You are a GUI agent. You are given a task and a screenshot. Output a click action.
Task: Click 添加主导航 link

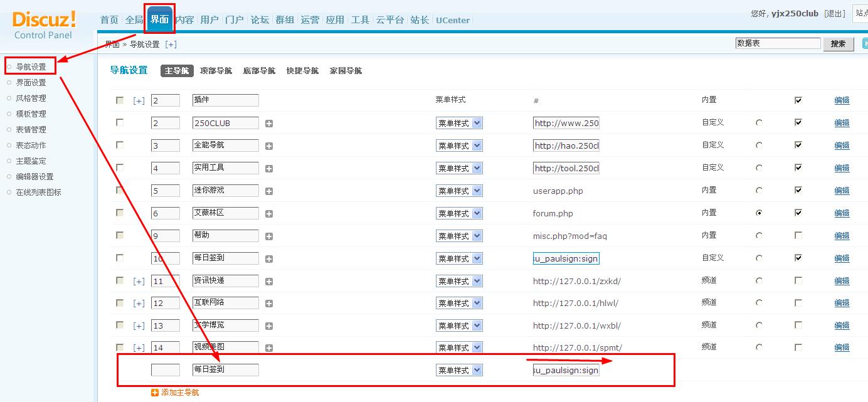pyautogui.click(x=180, y=393)
